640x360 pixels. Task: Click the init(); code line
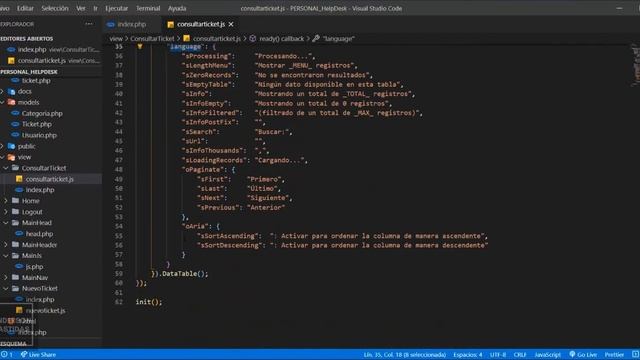click(149, 302)
